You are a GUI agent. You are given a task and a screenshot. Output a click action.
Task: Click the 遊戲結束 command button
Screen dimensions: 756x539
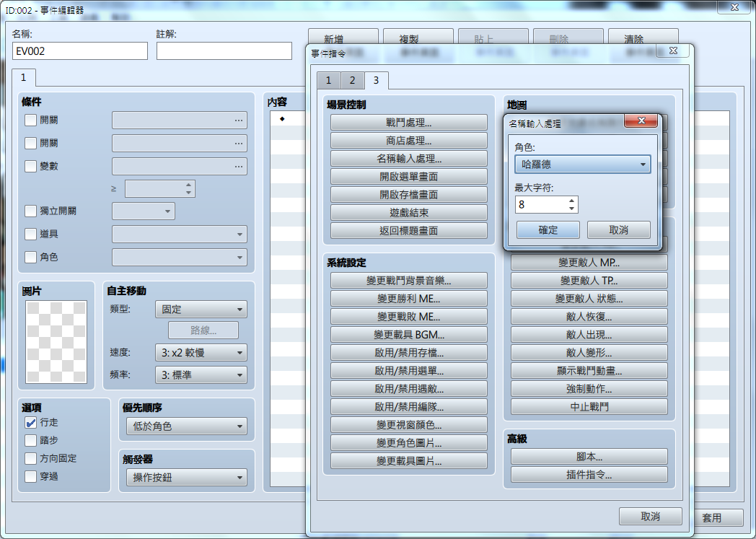pyautogui.click(x=409, y=213)
